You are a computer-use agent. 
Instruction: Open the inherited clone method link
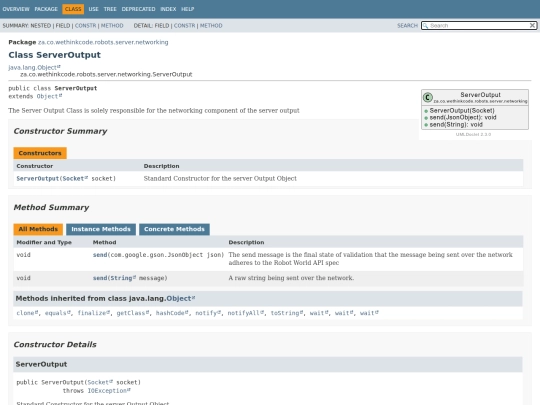[x=27, y=313]
